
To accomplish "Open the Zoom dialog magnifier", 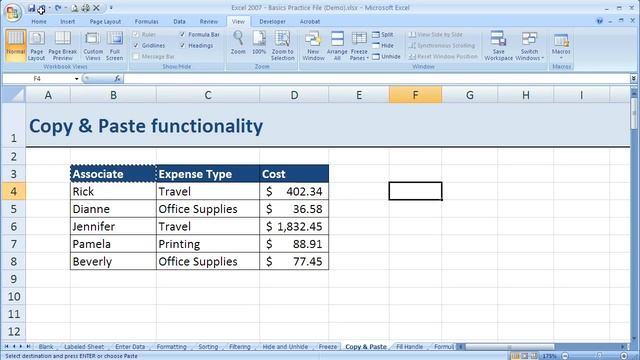I will point(238,42).
